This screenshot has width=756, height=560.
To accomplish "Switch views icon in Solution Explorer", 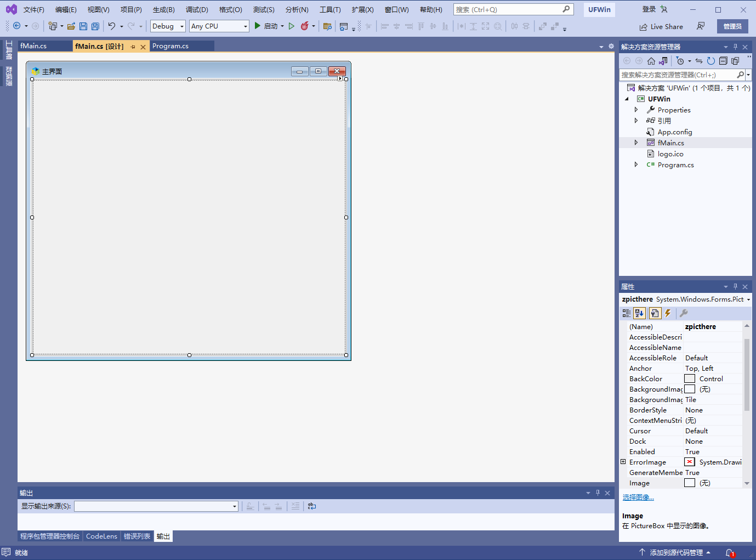I will [x=663, y=61].
